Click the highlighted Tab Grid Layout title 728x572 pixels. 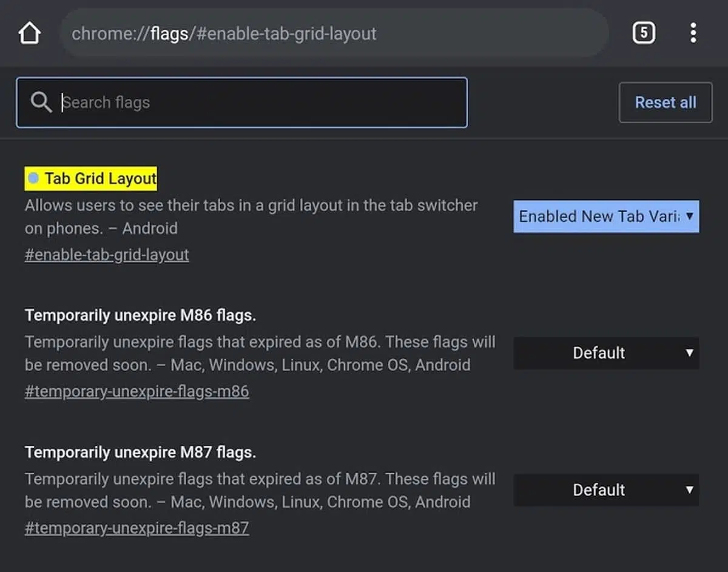[91, 178]
